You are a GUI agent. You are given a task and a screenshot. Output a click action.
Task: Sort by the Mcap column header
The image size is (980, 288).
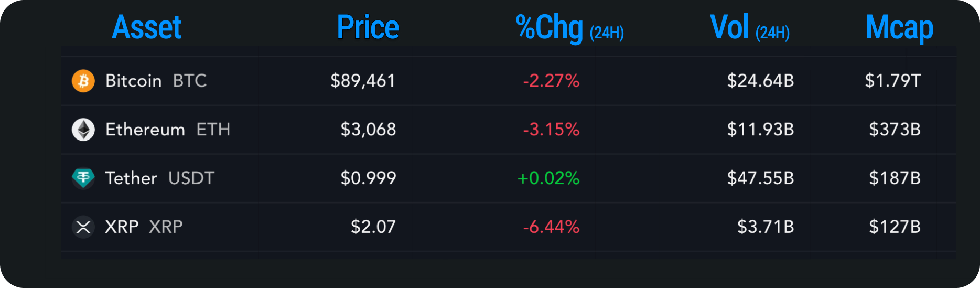[x=899, y=27]
